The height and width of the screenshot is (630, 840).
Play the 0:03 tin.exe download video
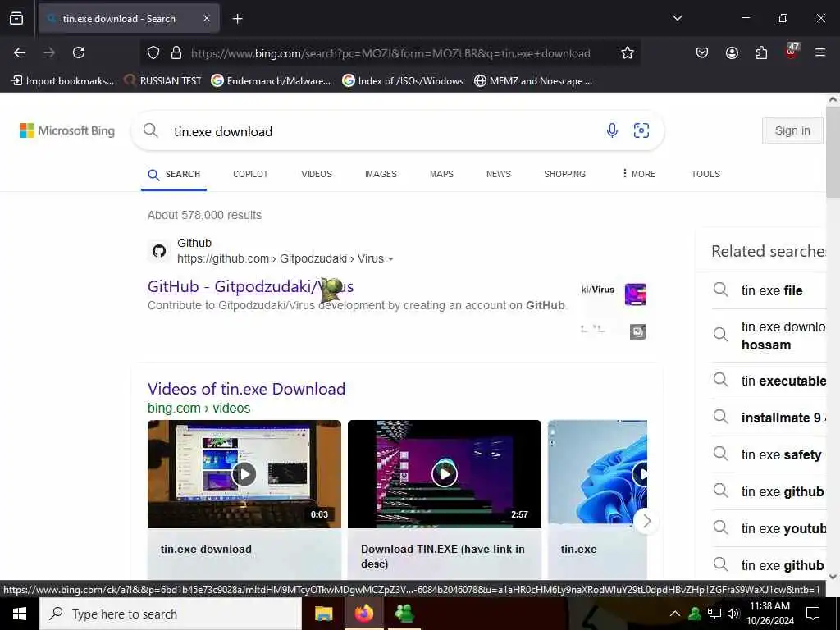(x=244, y=474)
